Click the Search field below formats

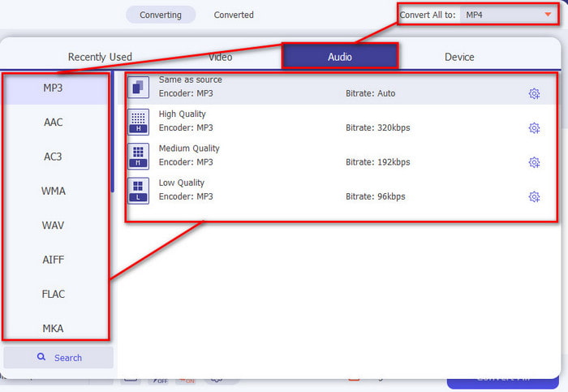pos(58,358)
